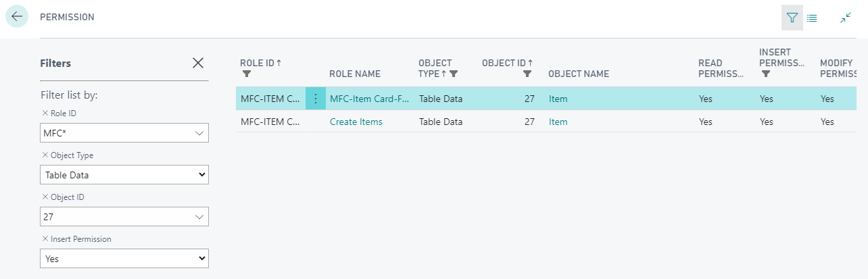The width and height of the screenshot is (868, 279).
Task: Toggle the filter pane funnel icon
Action: (792, 18)
